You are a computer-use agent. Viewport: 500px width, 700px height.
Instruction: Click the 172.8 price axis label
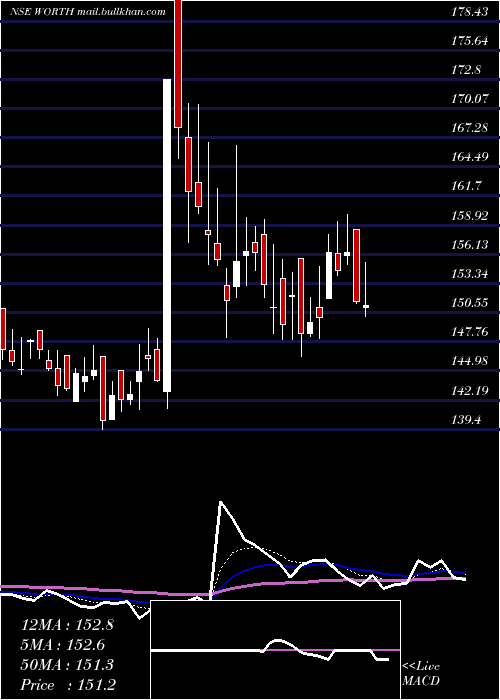pos(466,70)
